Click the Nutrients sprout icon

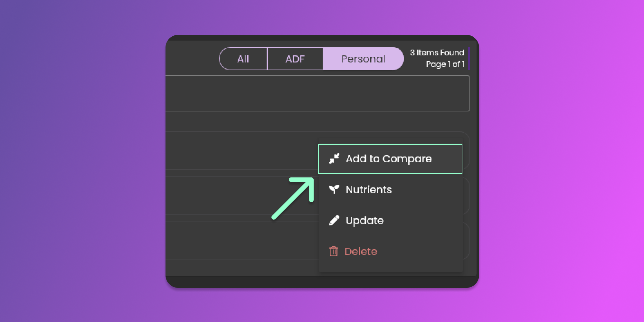coord(334,189)
